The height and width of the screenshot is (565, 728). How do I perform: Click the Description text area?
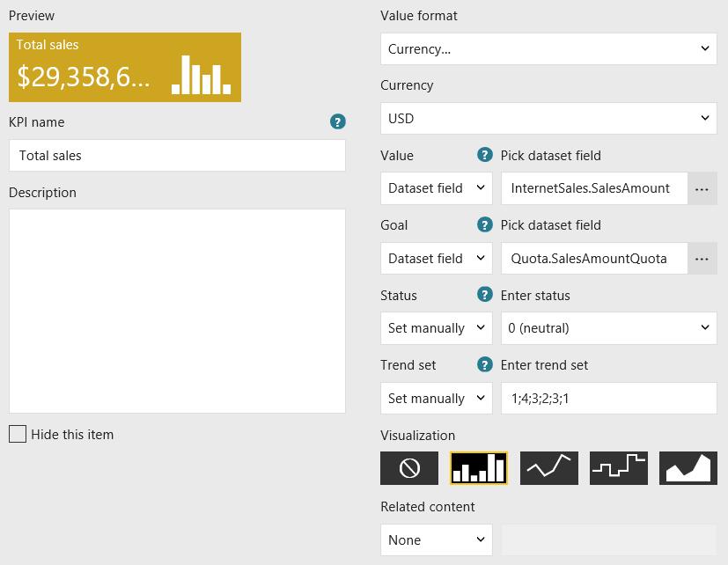[177, 311]
